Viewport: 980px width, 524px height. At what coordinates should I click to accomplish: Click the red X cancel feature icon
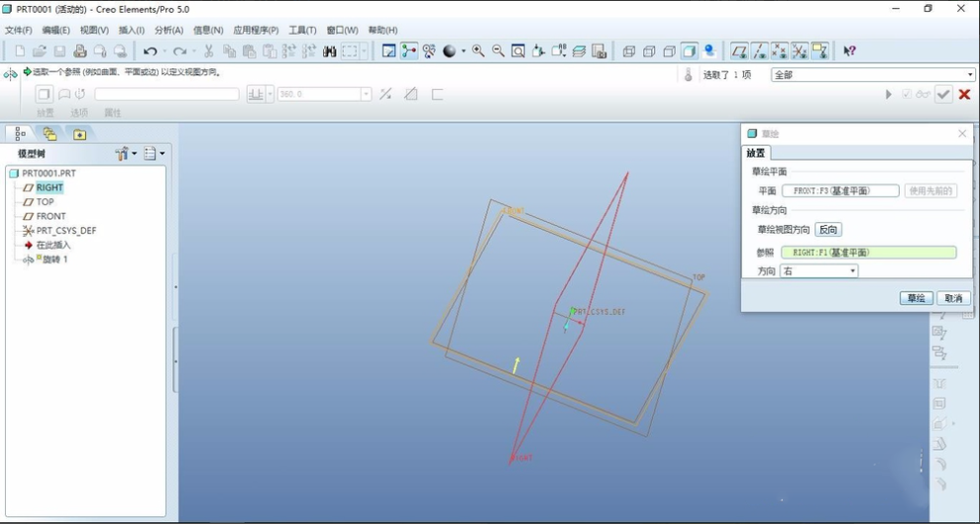(964, 94)
